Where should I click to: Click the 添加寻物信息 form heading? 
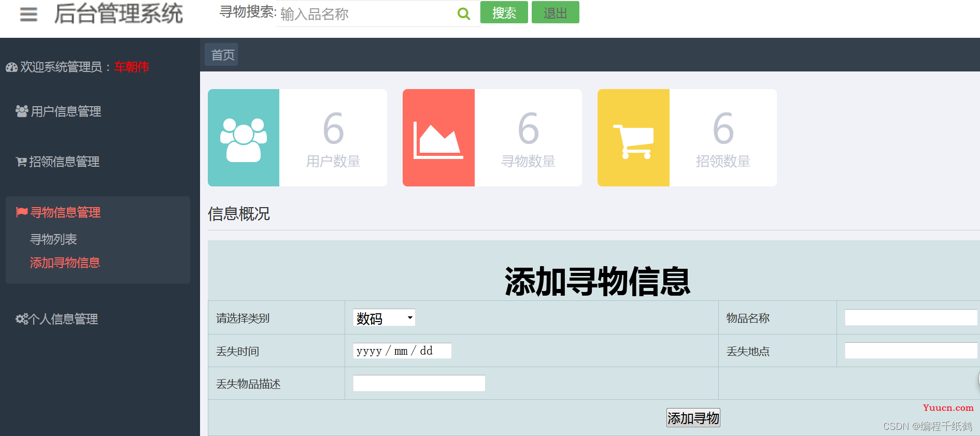pos(598,282)
